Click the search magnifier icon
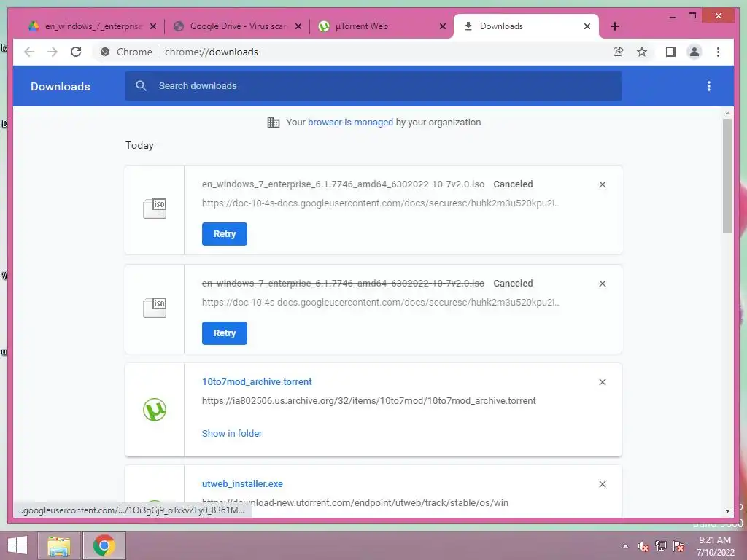Image resolution: width=747 pixels, height=560 pixels. (141, 86)
